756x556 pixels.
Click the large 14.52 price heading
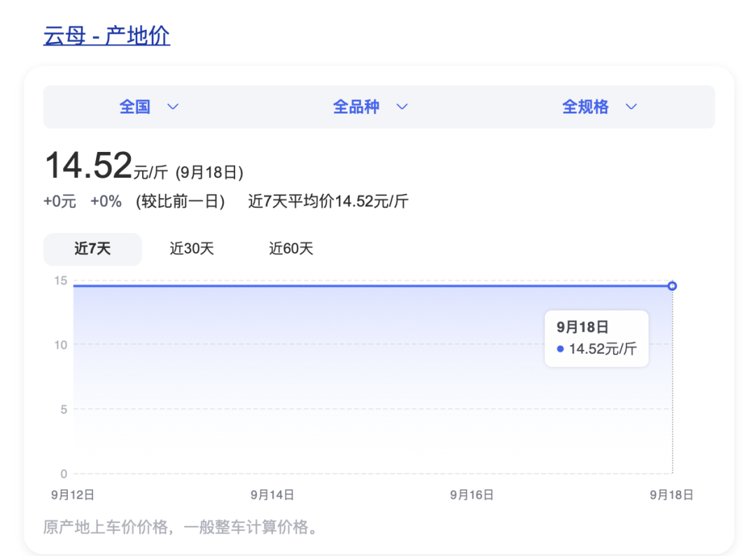tap(88, 167)
